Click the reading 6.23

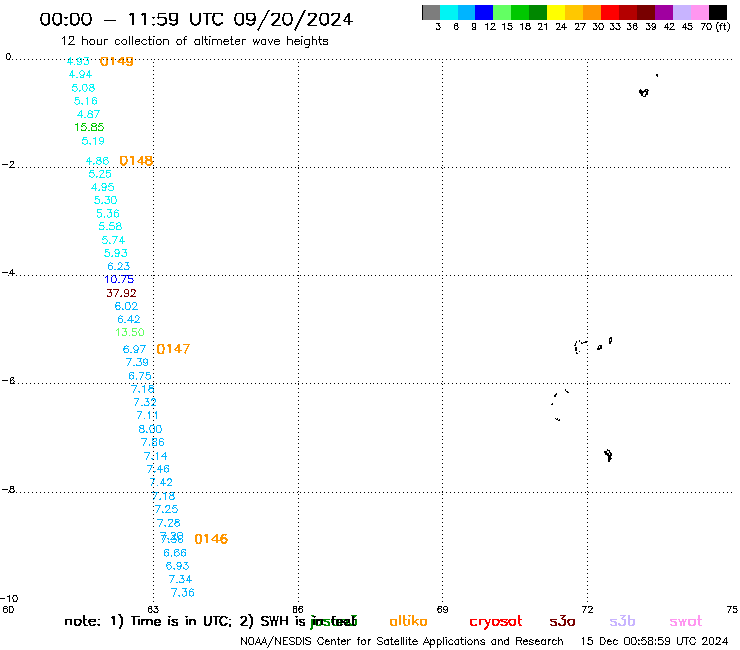coord(119,266)
